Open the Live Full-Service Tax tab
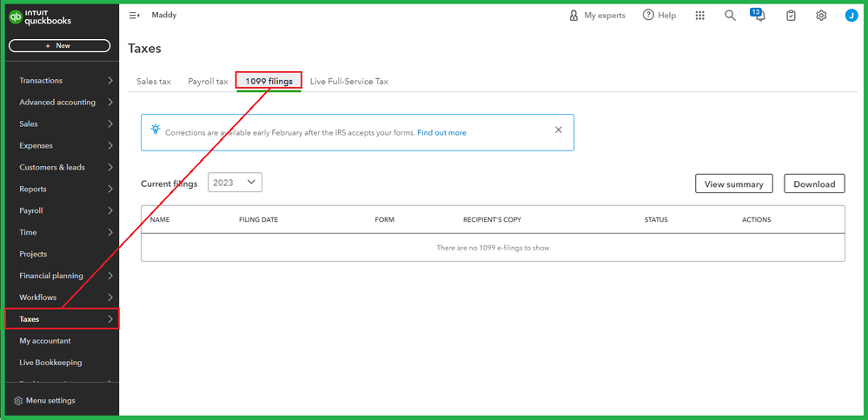This screenshot has height=420, width=868. point(348,82)
